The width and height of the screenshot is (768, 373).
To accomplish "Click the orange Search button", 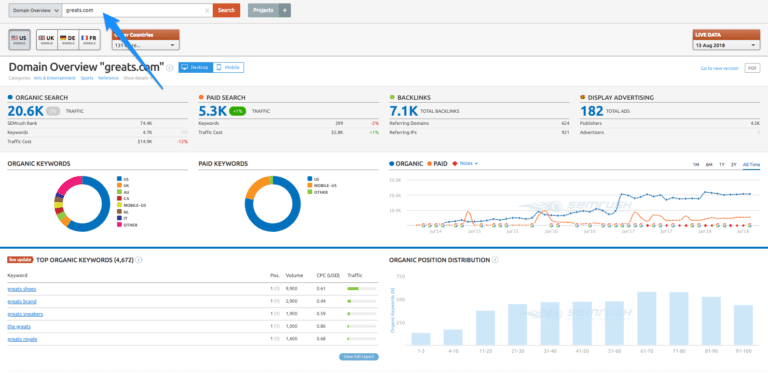I will click(x=226, y=10).
